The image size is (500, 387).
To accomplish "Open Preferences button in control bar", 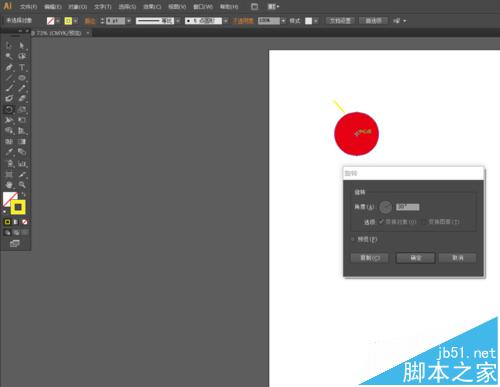I will click(x=373, y=21).
